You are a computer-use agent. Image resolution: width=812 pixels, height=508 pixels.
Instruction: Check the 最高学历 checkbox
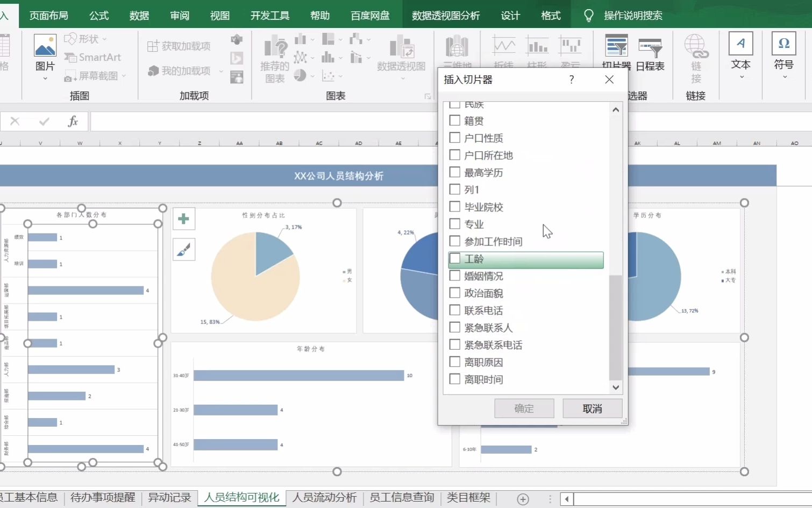point(454,172)
